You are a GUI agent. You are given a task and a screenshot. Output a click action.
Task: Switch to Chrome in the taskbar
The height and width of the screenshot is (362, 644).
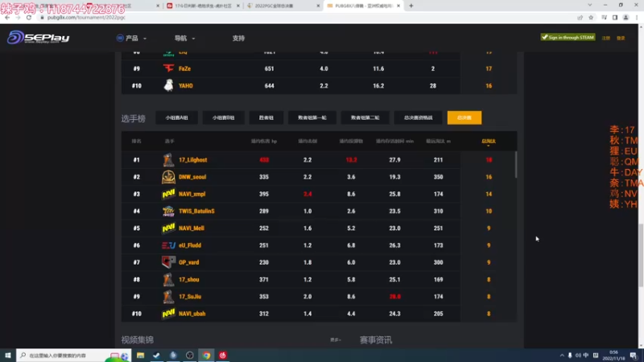pos(206,355)
